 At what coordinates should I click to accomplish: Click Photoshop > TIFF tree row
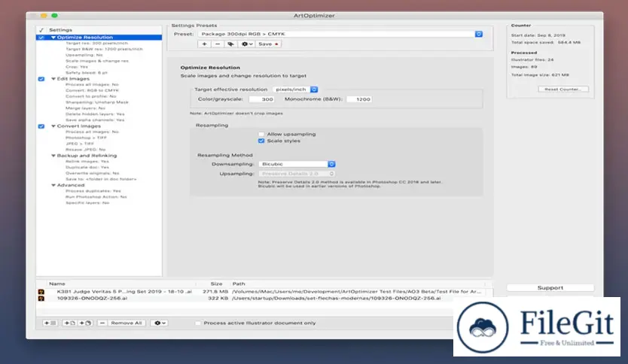point(86,138)
